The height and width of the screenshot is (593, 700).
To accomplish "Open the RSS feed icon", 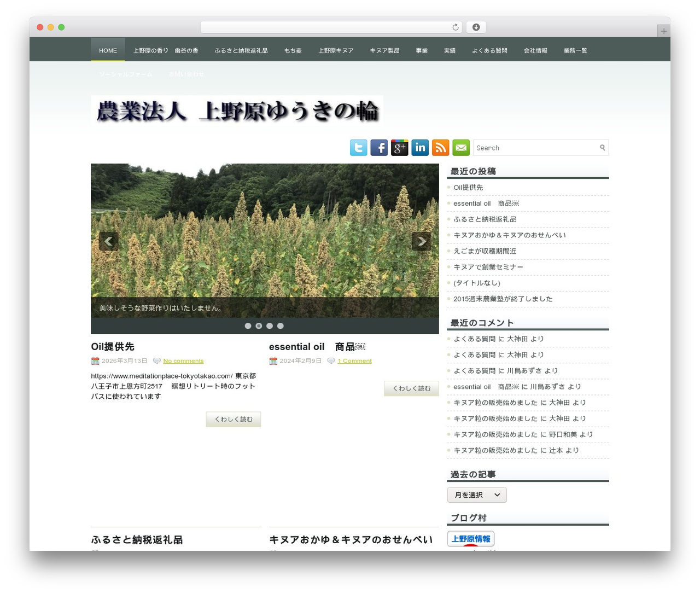I will pos(441,148).
